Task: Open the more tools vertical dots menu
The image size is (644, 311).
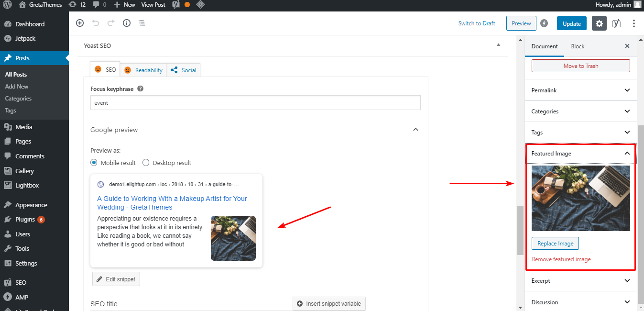Action: point(634,23)
